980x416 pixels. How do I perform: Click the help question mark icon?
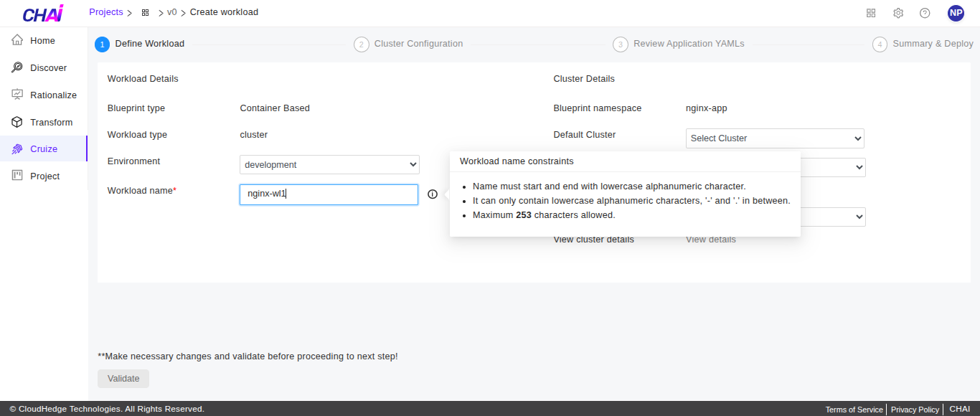[x=925, y=13]
